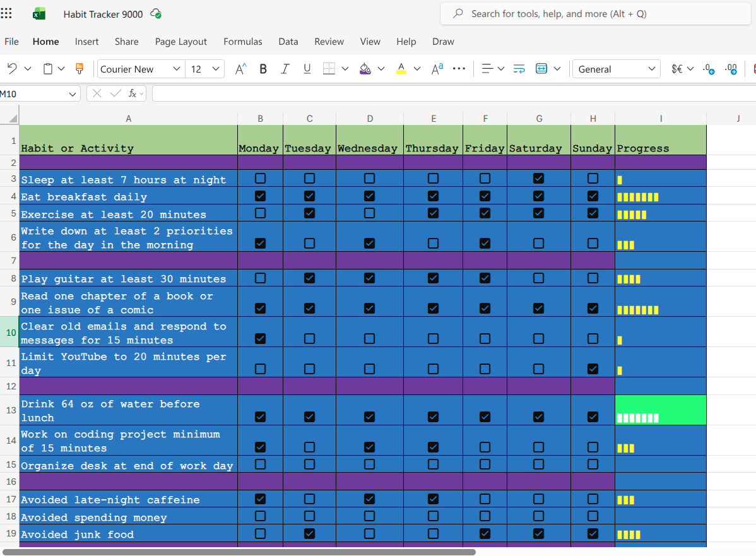The image size is (756, 556).
Task: Click the Undo icon
Action: 12,69
